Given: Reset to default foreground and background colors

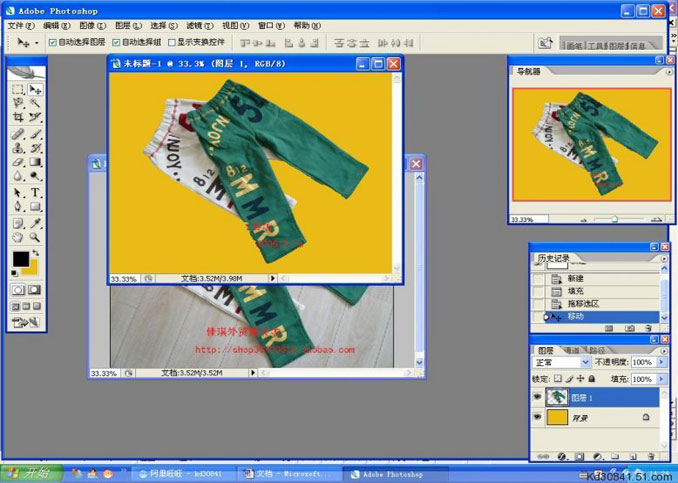Looking at the screenshot, I should (14, 273).
